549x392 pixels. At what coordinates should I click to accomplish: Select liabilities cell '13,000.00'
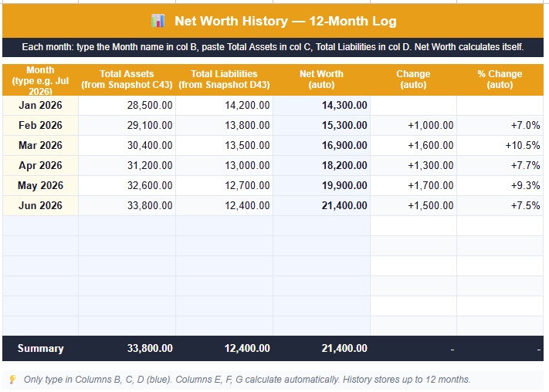tap(224, 165)
